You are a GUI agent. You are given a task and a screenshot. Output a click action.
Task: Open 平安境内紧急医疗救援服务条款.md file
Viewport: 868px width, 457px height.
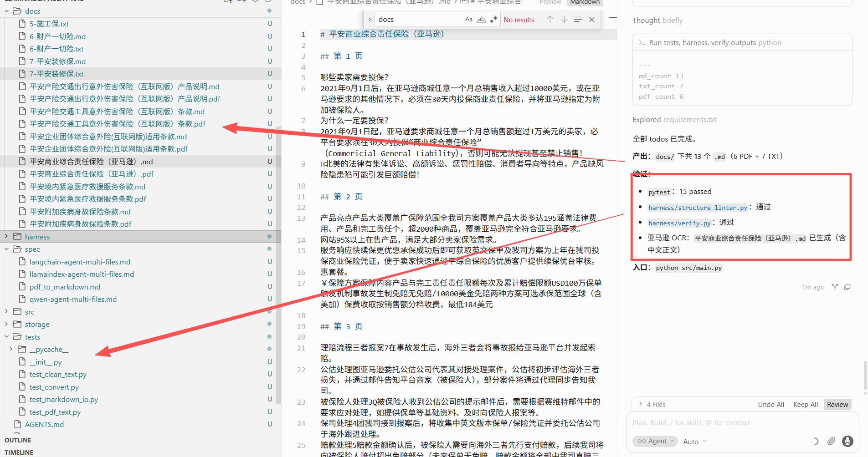click(x=87, y=187)
